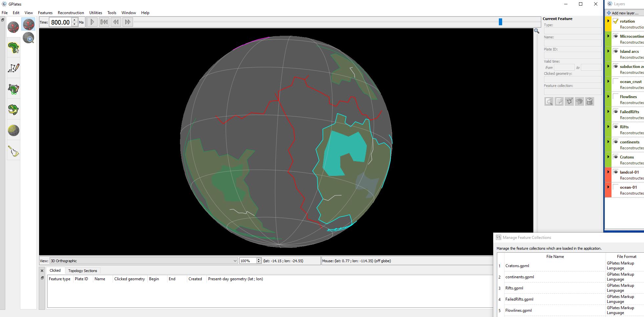This screenshot has height=317, width=644.
Task: Expand the landcol-01 layer entry
Action: (x=608, y=172)
